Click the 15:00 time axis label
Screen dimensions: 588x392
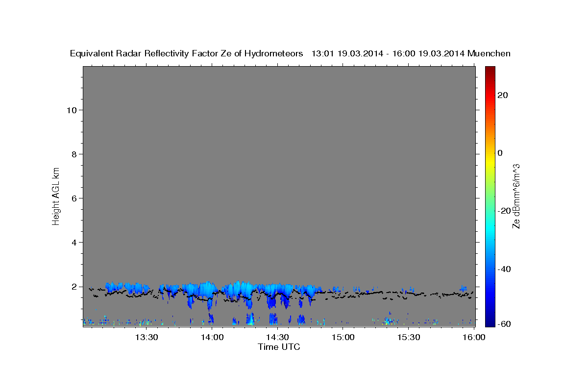click(x=343, y=338)
